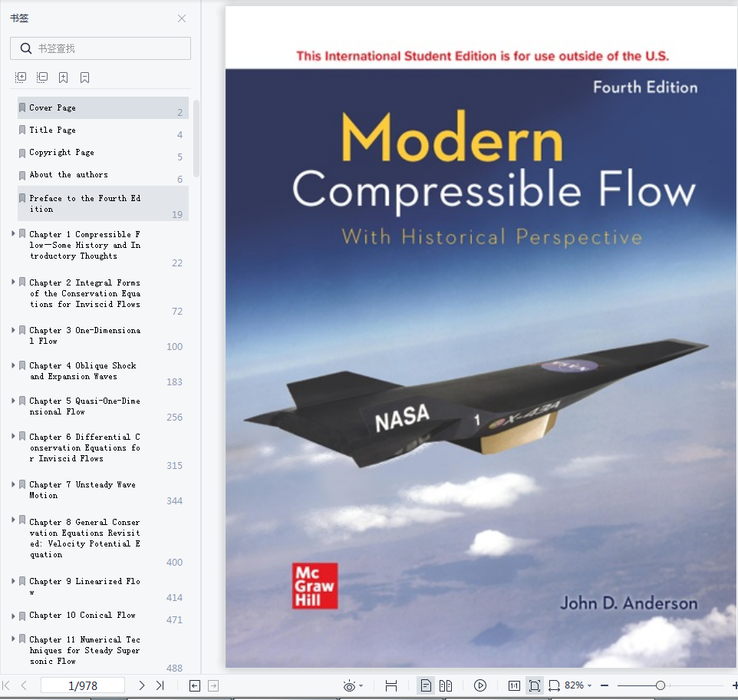Jump to Chapter 4 Oblique Shock
This screenshot has width=738, height=700.
tap(83, 371)
